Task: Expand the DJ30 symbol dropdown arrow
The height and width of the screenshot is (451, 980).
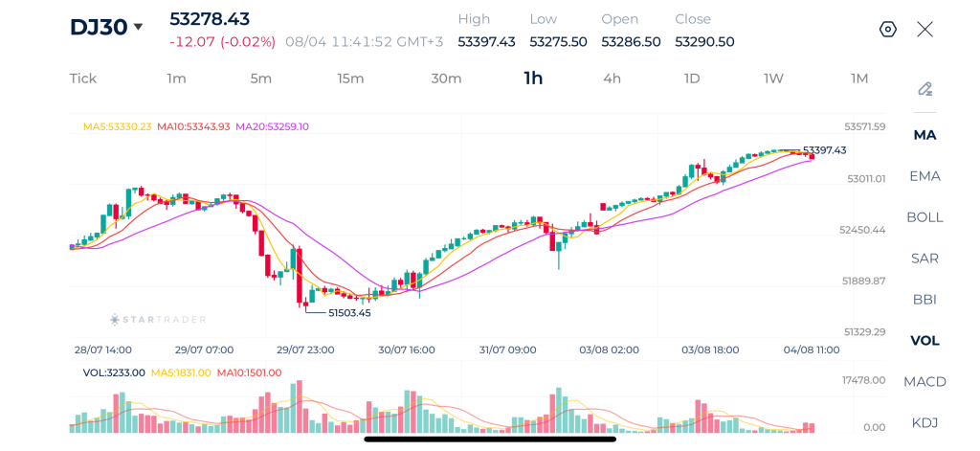Action: tap(138, 27)
